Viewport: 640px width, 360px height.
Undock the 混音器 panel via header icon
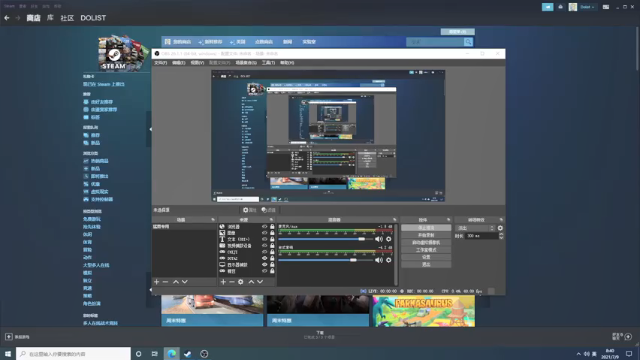tap(394, 220)
